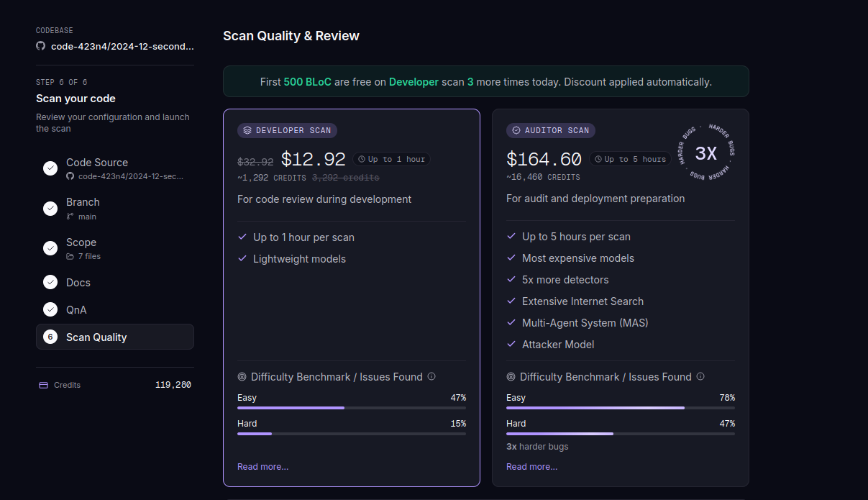This screenshot has width=868, height=500.
Task: Click the clock icon in Up to 1 hour pill
Action: pos(362,159)
